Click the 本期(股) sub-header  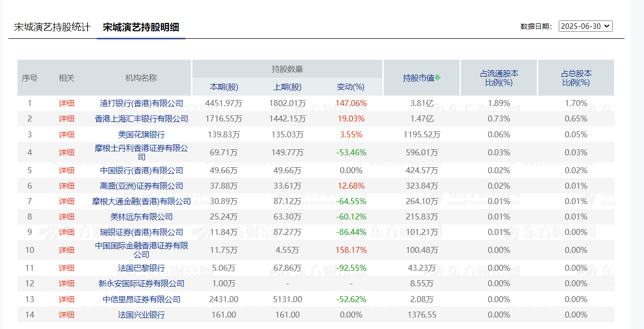224,87
